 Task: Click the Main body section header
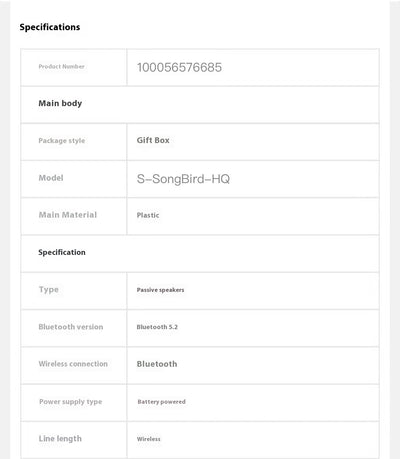pos(60,103)
